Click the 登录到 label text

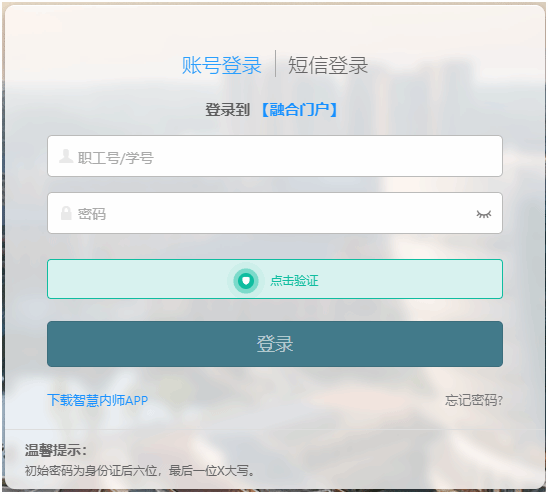227,109
